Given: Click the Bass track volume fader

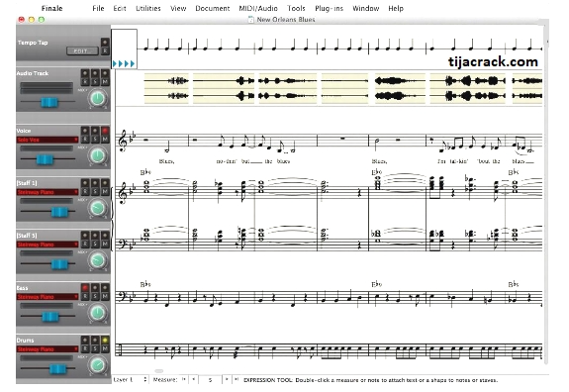Looking at the screenshot, I should [50, 317].
